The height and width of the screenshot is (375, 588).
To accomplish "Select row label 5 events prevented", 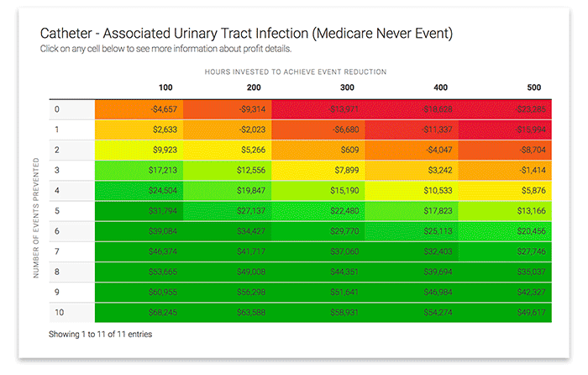I will [57, 211].
